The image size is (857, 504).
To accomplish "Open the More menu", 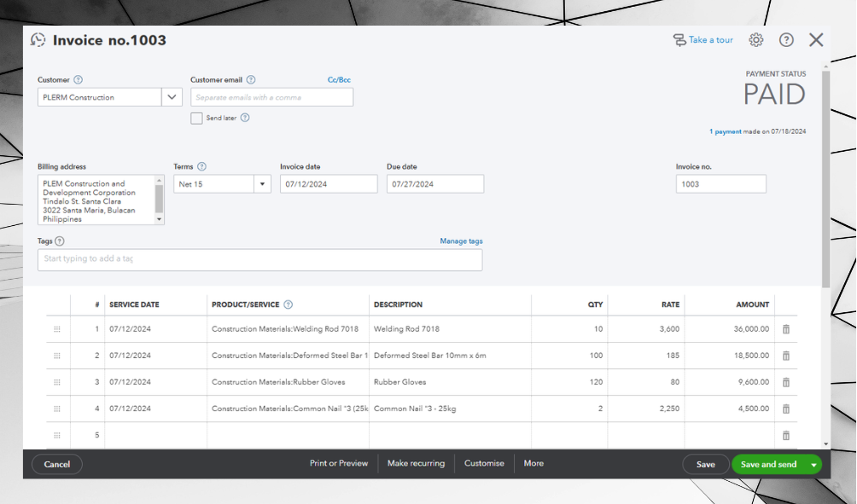I will 533,463.
